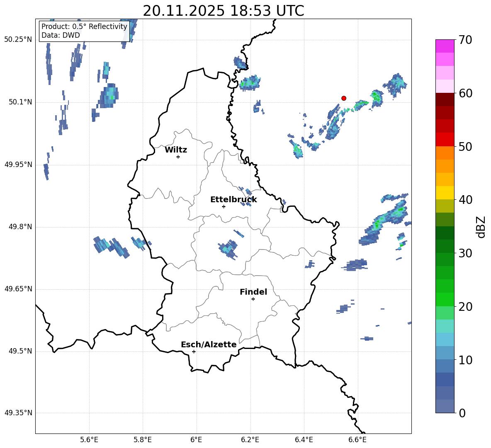Click the magenta top colorbar segment
The width and height of the screenshot is (491, 448).
point(445,46)
